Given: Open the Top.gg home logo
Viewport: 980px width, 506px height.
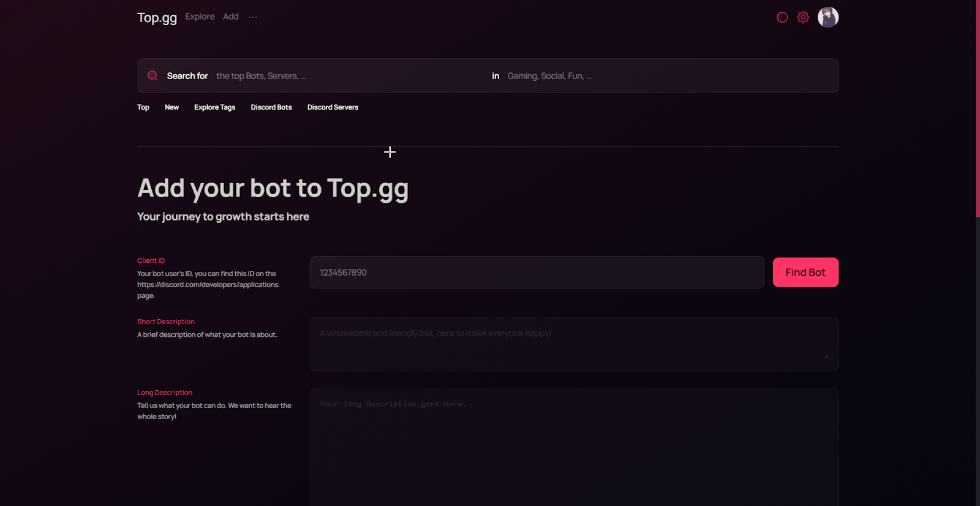Looking at the screenshot, I should tap(157, 17).
